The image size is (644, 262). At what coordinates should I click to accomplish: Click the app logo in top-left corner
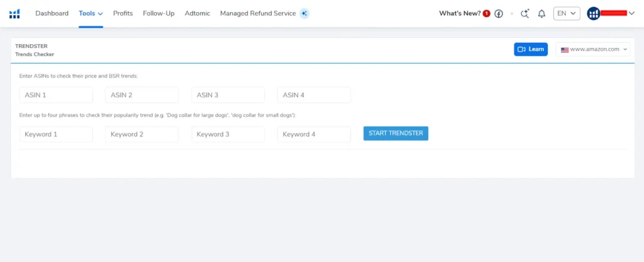click(14, 14)
